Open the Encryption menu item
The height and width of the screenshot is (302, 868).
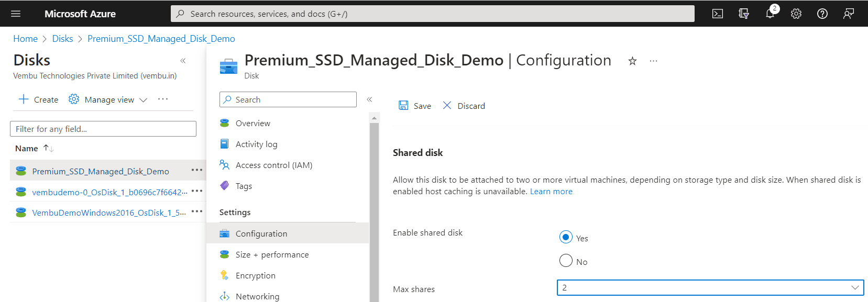255,275
